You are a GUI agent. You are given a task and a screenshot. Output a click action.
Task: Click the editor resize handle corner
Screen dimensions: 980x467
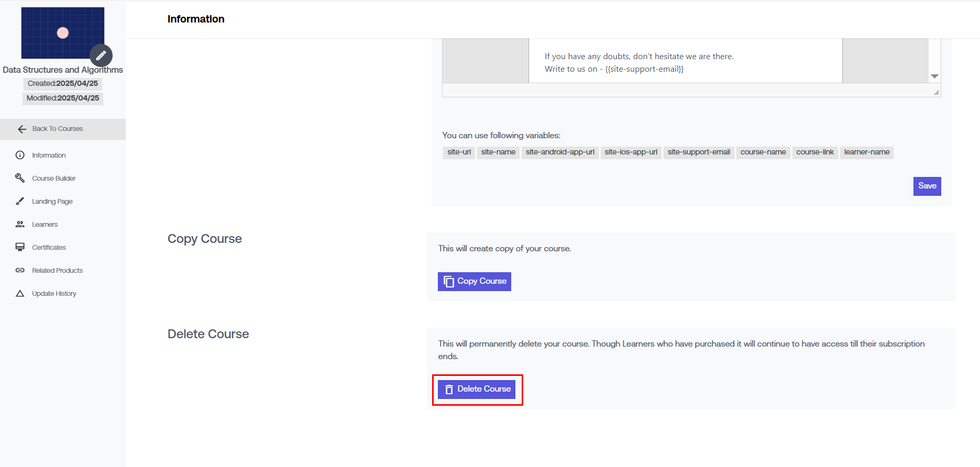[936, 92]
